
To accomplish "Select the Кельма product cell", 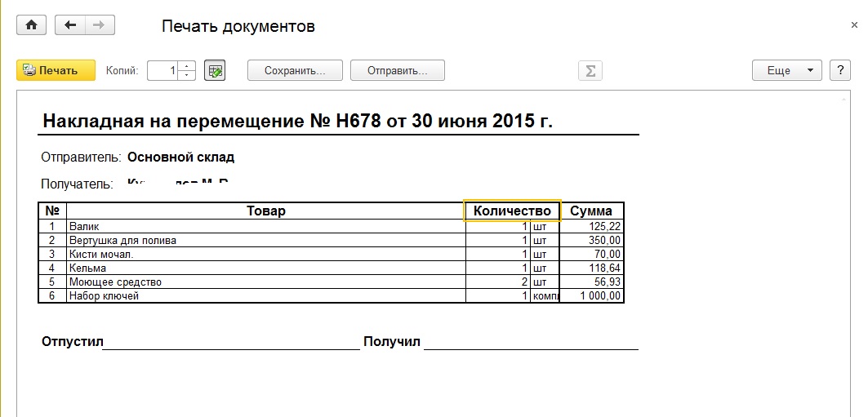I will [265, 268].
